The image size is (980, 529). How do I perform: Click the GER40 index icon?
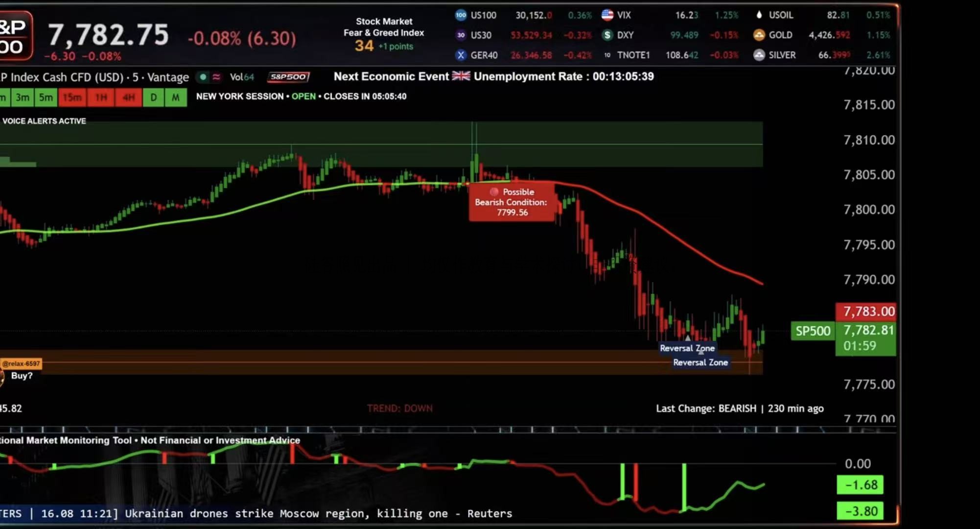click(461, 55)
